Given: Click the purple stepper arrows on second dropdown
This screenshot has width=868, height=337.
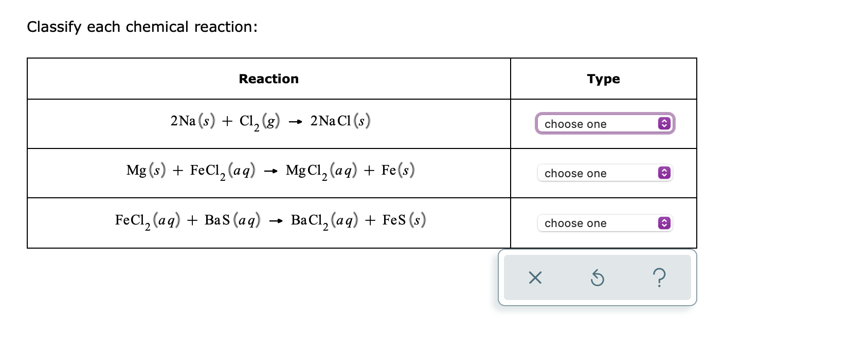Looking at the screenshot, I should point(664,173).
